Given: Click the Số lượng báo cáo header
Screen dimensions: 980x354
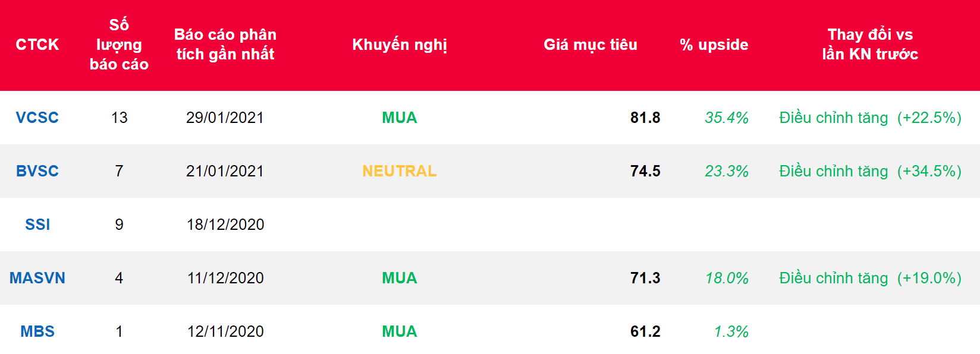Looking at the screenshot, I should point(119,45).
